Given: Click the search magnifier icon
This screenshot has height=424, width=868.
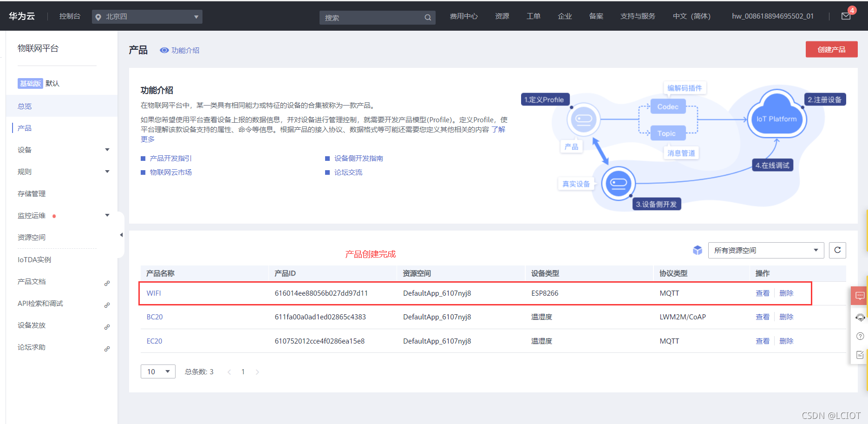Looking at the screenshot, I should point(427,18).
